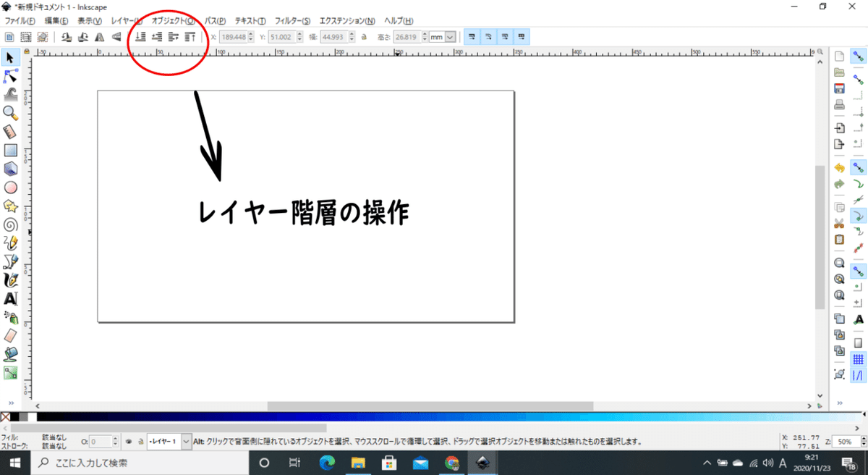This screenshot has height=475, width=868.
Task: Open the ヘルプ(H) menu
Action: click(399, 21)
